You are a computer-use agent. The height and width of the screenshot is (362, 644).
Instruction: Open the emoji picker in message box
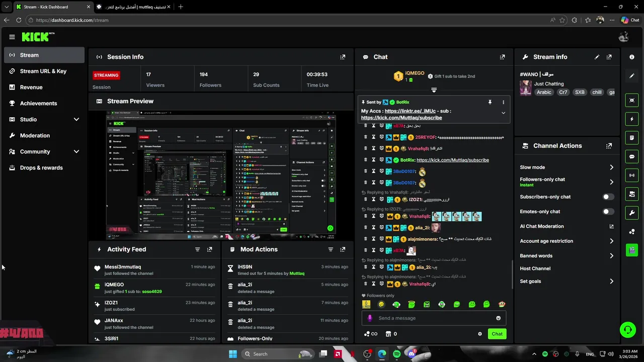coord(499,318)
